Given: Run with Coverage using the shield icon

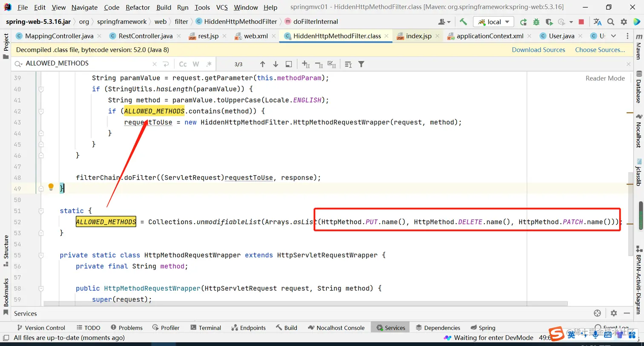Looking at the screenshot, I should point(549,22).
